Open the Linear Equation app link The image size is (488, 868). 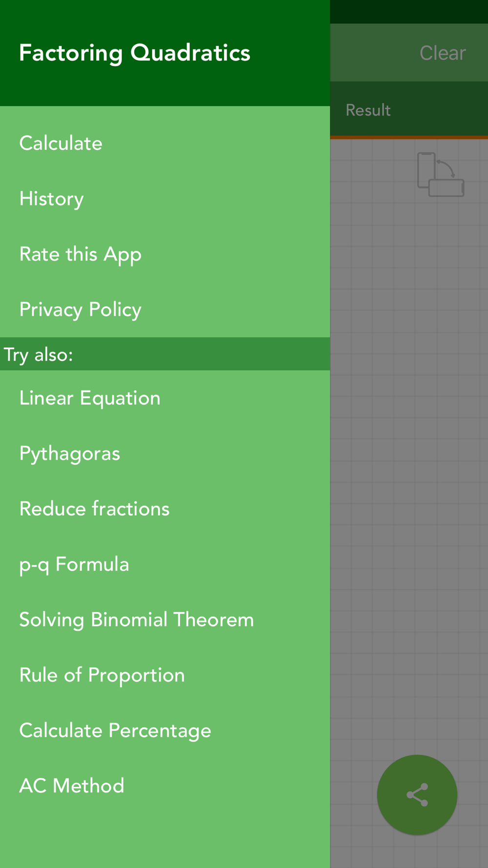(x=165, y=398)
